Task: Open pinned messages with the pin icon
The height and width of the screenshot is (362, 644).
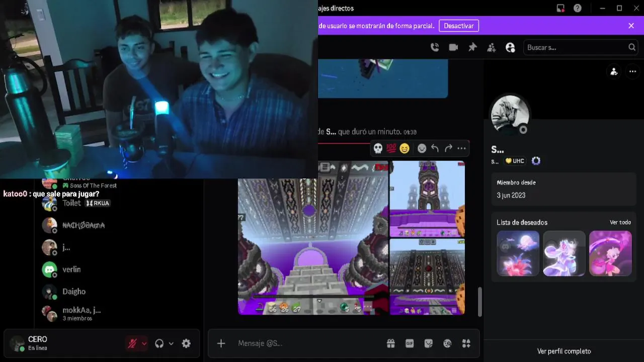Action: (472, 47)
